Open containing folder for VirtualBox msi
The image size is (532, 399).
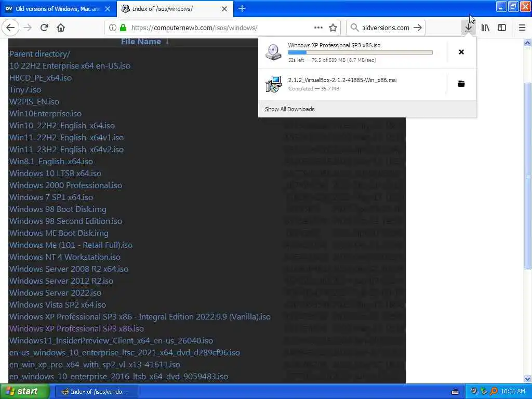(461, 84)
